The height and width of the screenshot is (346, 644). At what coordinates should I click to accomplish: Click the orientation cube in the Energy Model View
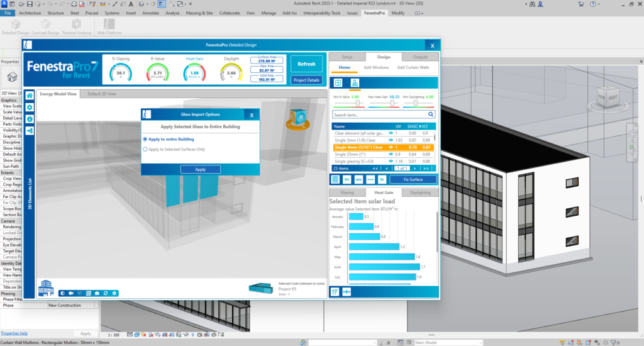pos(297,119)
